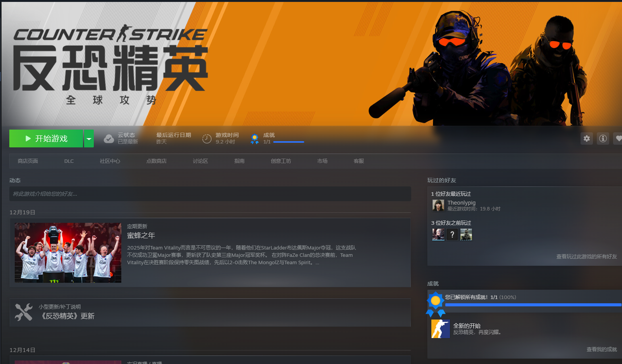
Task: Open 《反恐精英》更新 patch notes entry
Action: pyautogui.click(x=67, y=316)
